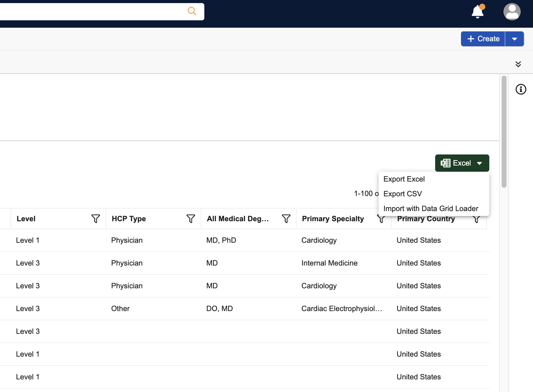Image resolution: width=533 pixels, height=392 pixels.
Task: Click the information icon in side panel
Action: (521, 89)
